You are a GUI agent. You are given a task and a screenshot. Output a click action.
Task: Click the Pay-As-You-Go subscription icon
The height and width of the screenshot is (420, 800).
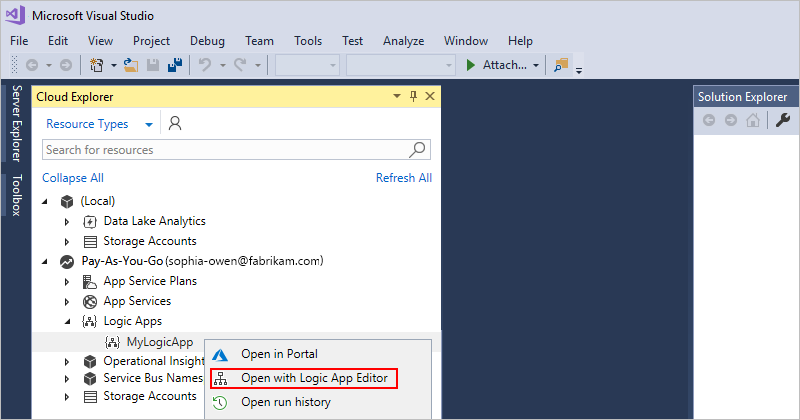pos(67,262)
